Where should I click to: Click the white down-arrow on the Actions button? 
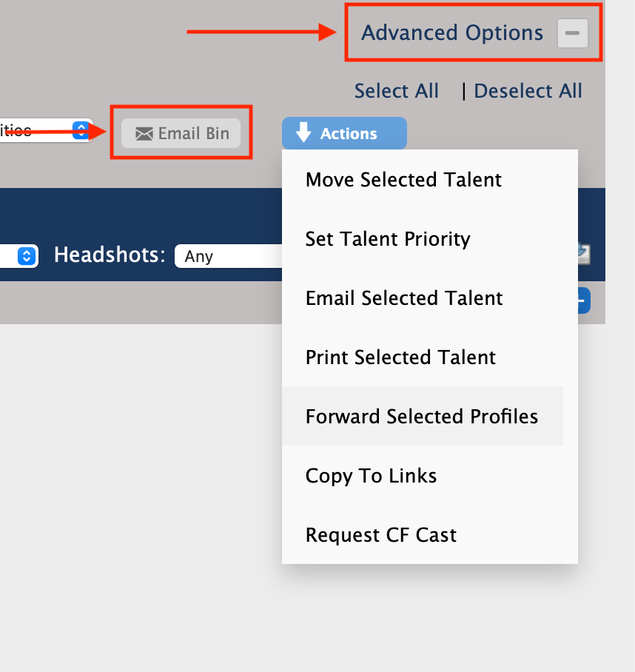(x=303, y=132)
